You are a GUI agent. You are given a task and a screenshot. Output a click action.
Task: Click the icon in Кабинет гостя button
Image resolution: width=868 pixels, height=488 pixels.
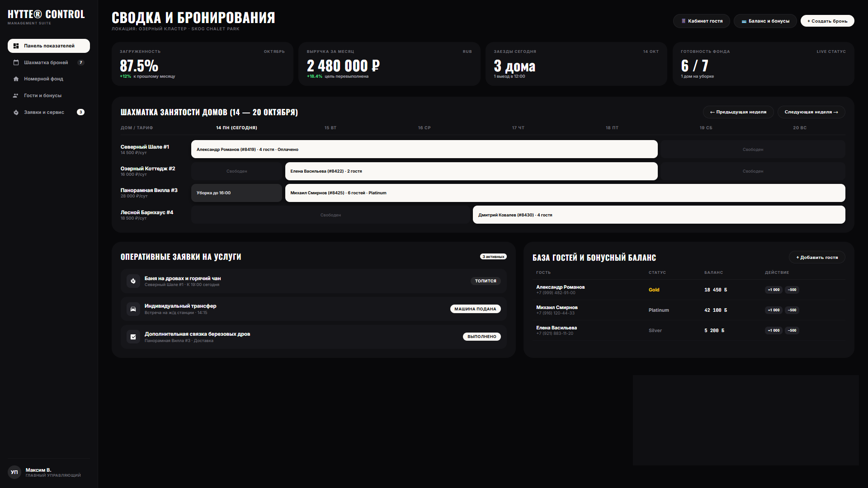(684, 21)
